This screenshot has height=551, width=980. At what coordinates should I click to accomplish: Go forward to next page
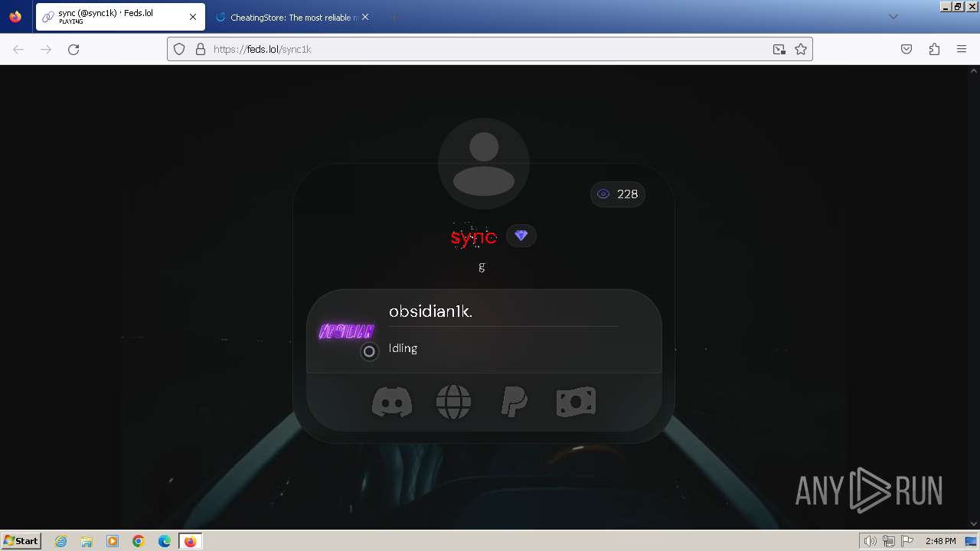(46, 49)
